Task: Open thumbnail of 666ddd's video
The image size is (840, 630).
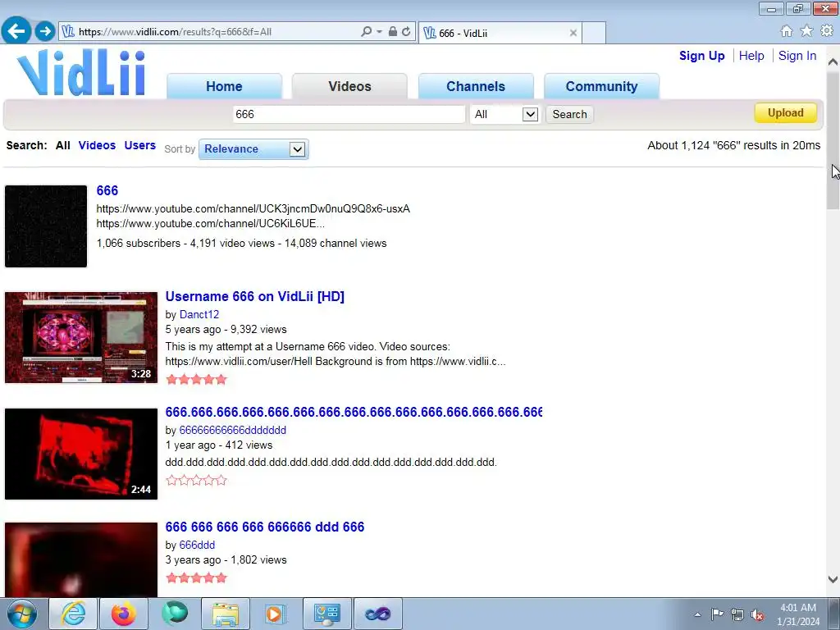Action: tap(81, 559)
